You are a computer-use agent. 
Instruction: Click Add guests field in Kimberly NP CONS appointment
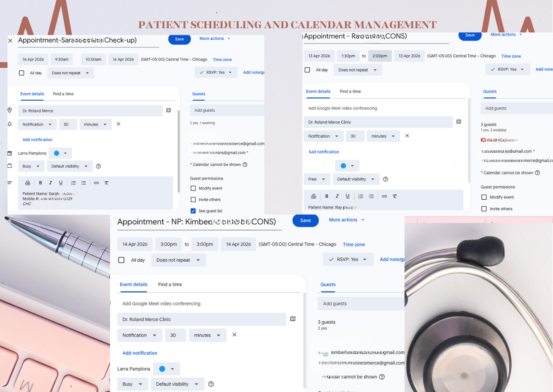point(361,303)
